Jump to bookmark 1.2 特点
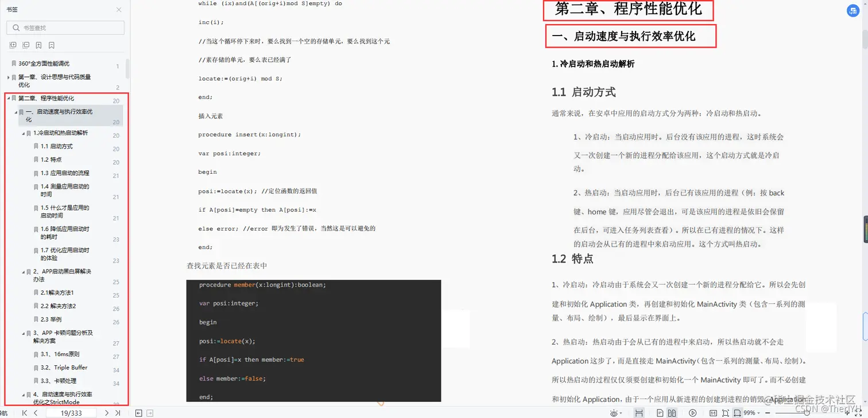The image size is (868, 418). pyautogui.click(x=51, y=159)
